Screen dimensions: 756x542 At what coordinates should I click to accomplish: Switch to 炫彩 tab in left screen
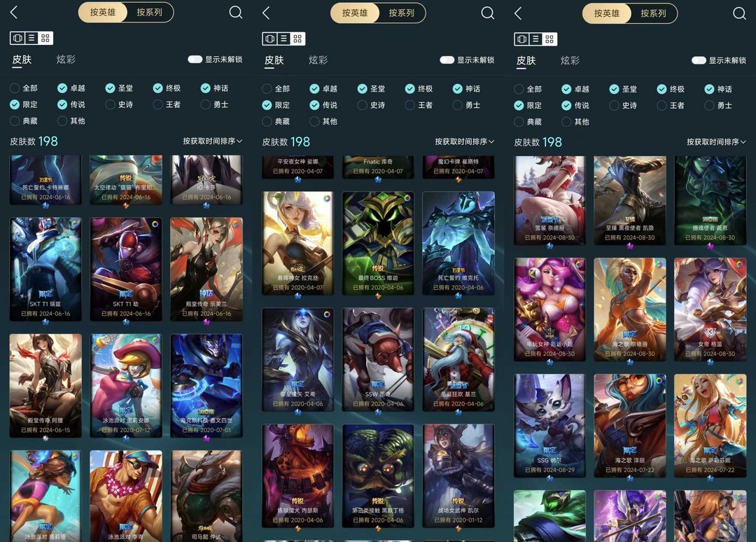point(66,60)
